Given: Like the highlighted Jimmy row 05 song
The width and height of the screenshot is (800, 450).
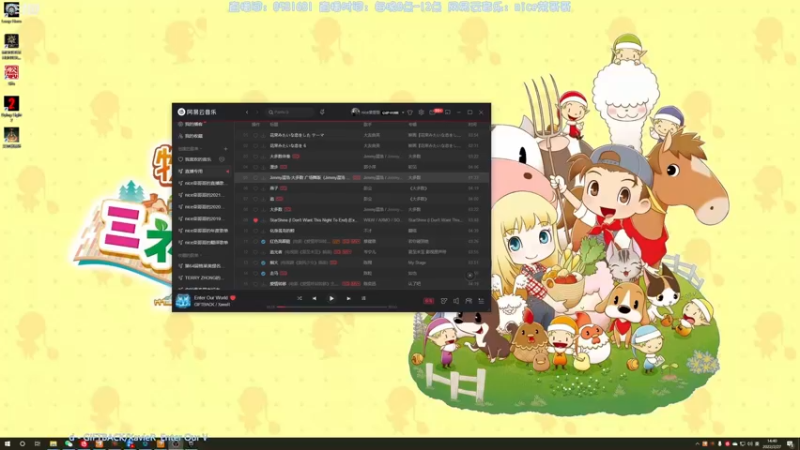Looking at the screenshot, I should 256,178.
